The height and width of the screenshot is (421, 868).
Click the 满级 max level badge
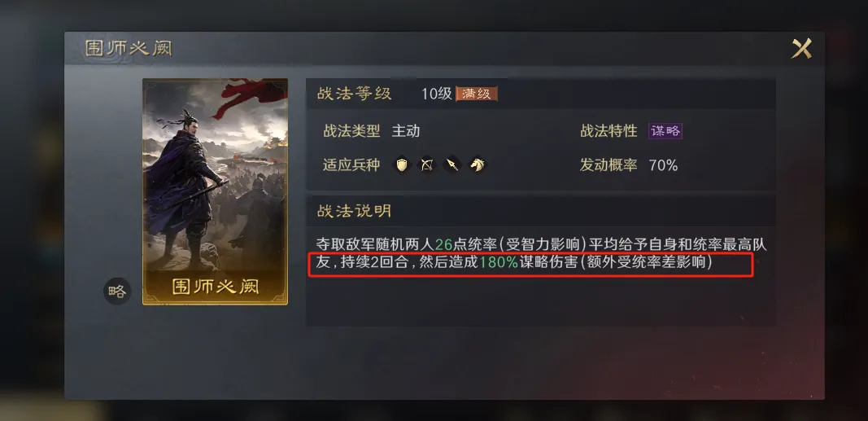[477, 94]
